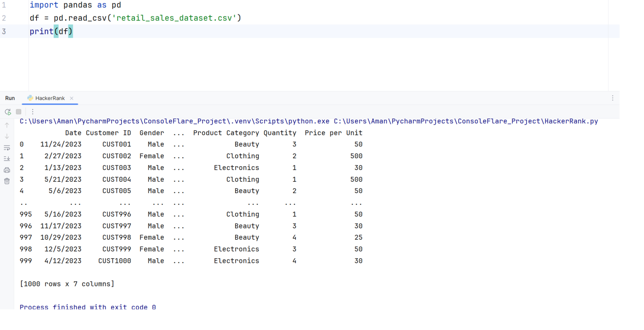Enable scroll to end in console
This screenshot has width=644, height=330.
click(7, 158)
